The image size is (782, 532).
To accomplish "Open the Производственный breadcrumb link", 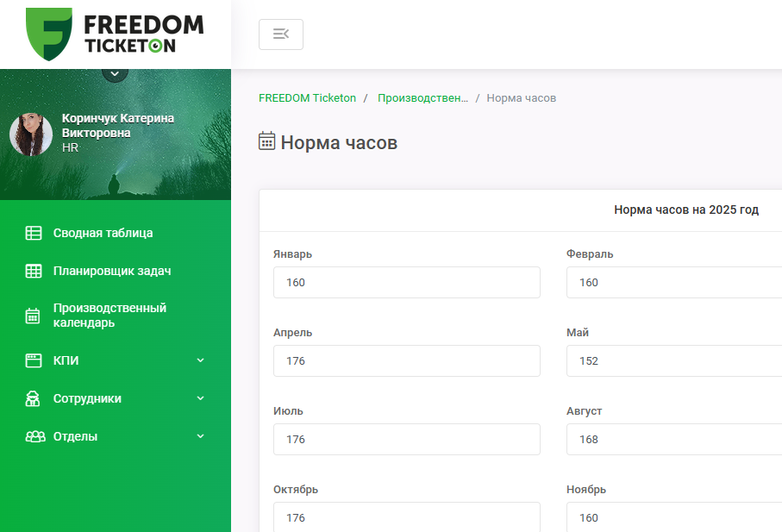I will pos(423,97).
